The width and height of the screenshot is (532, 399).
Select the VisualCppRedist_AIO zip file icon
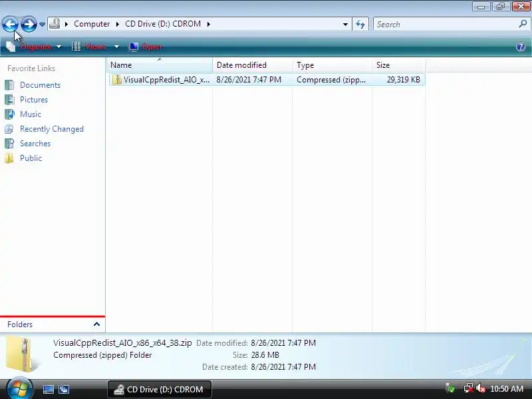pos(117,80)
